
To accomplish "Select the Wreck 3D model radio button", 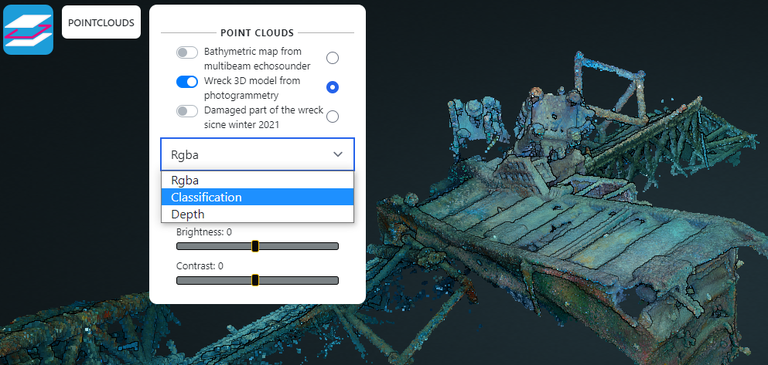I will tap(333, 87).
